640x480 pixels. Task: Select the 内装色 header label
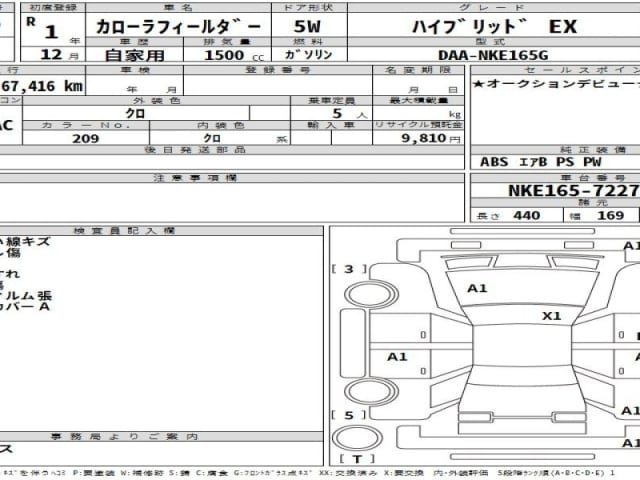coord(220,125)
